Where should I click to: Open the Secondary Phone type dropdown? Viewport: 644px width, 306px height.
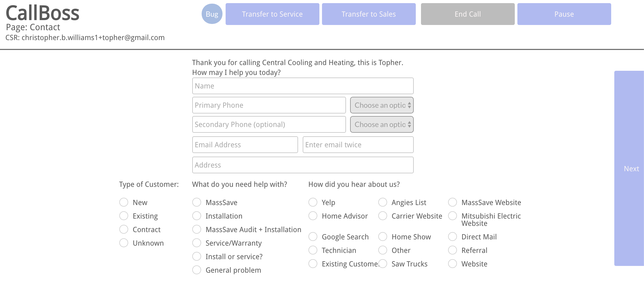(382, 124)
